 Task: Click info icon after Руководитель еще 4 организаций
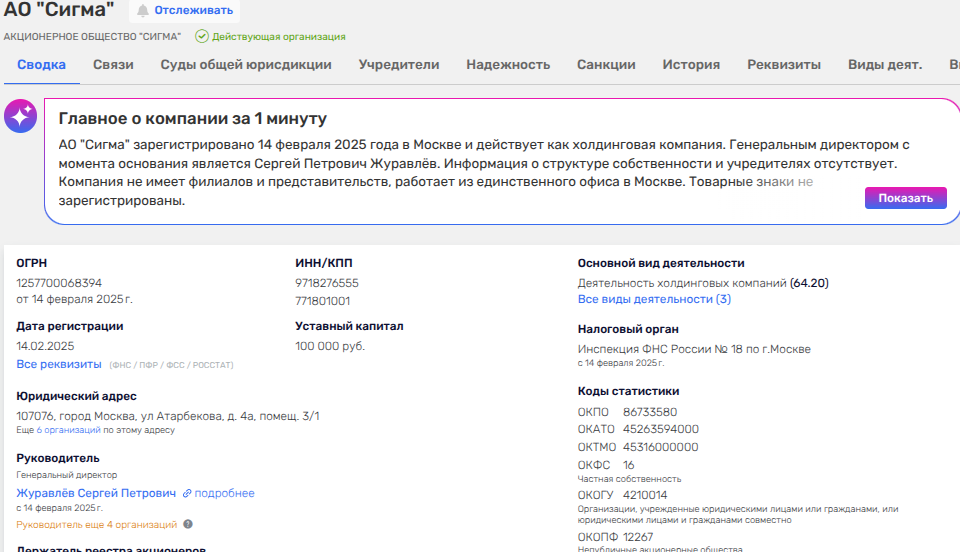(188, 524)
